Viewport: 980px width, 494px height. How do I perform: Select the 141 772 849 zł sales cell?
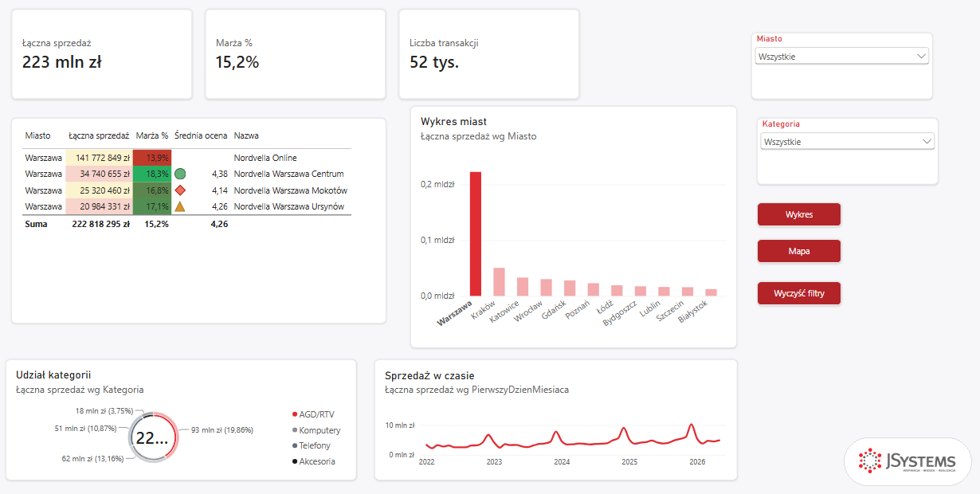click(x=99, y=158)
